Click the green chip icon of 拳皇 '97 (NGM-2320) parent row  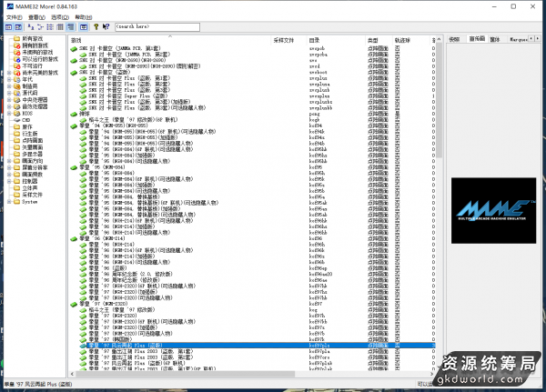(x=74, y=305)
